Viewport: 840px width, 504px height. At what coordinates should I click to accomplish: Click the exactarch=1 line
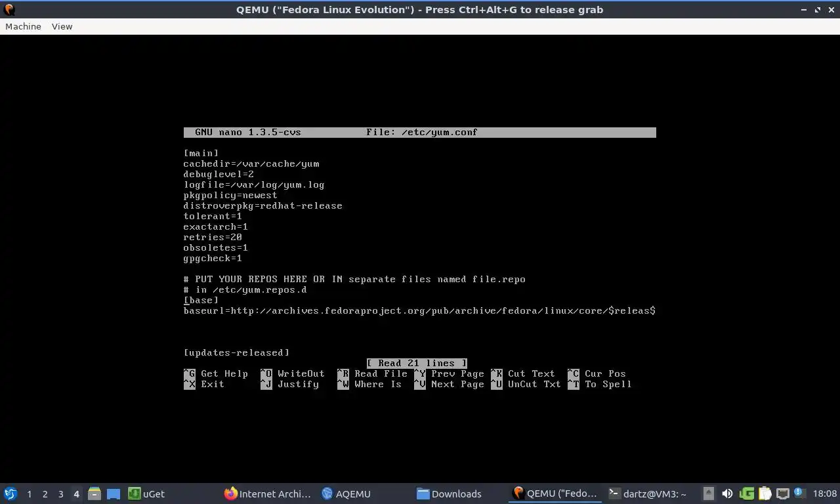click(x=216, y=226)
